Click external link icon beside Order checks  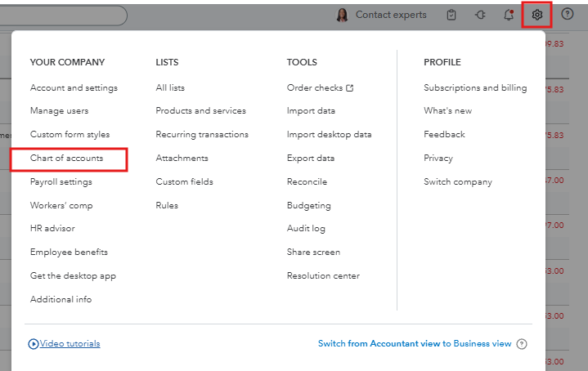coord(350,87)
